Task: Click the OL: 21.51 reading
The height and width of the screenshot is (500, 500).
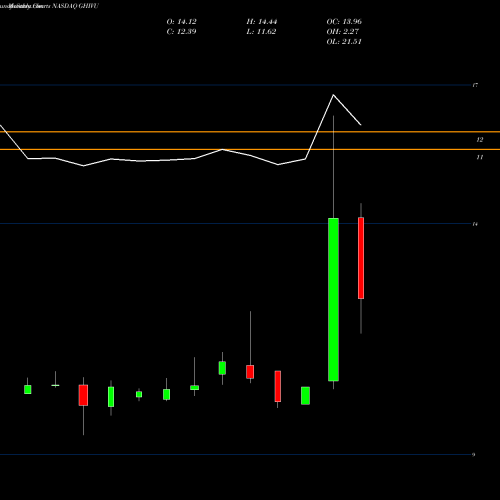Action: coord(344,42)
